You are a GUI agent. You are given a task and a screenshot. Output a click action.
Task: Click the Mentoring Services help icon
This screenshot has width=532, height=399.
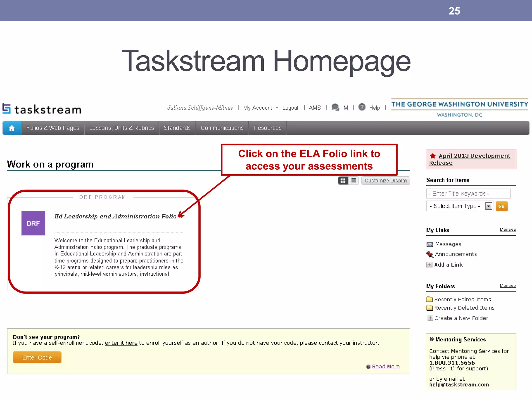[432, 339]
